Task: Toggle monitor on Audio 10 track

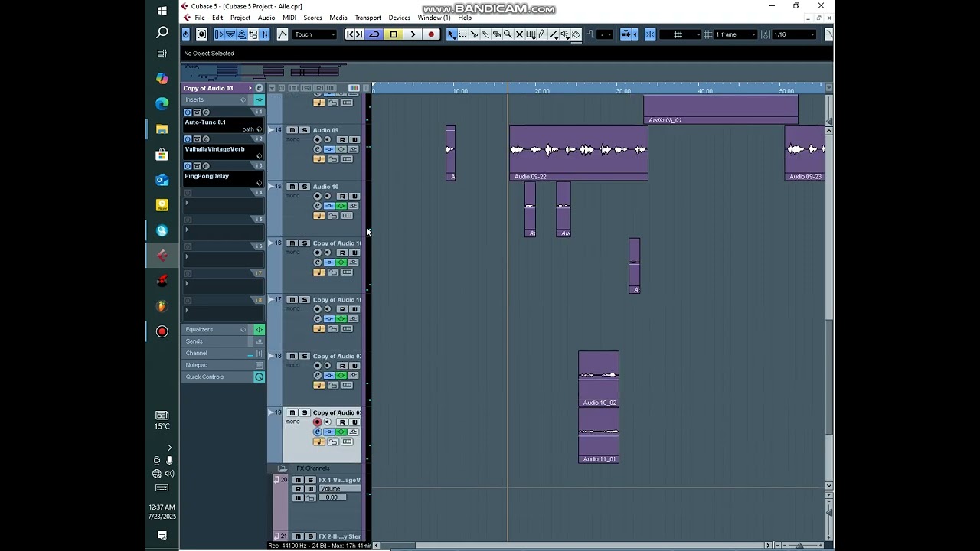Action: click(328, 197)
